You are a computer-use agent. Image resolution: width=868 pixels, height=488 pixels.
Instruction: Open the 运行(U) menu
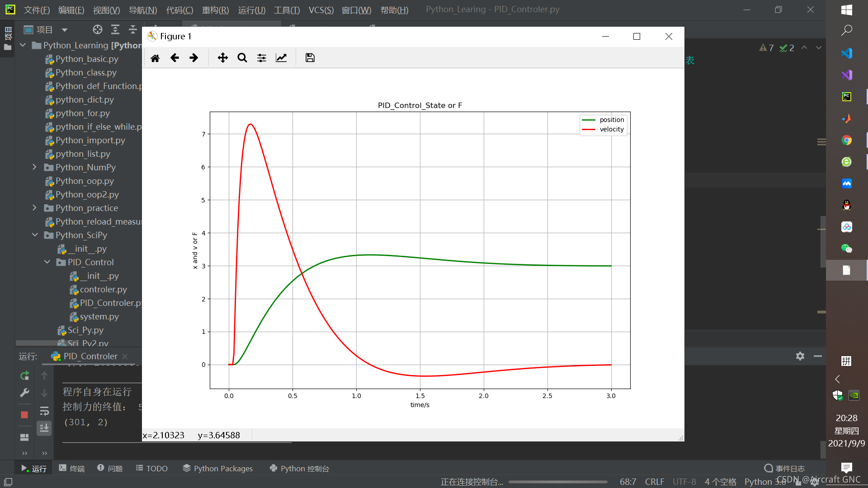click(x=251, y=10)
